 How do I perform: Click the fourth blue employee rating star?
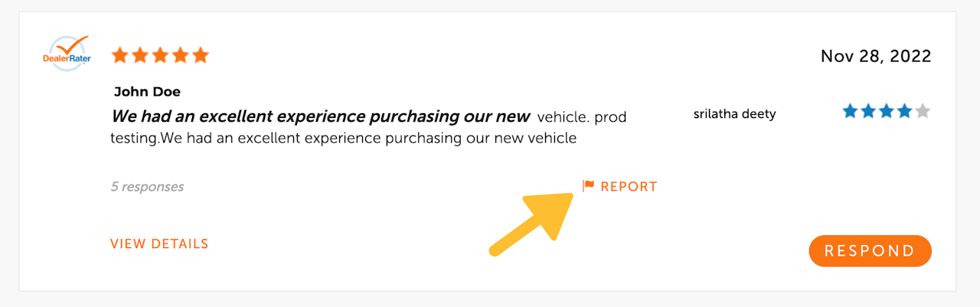tap(904, 112)
